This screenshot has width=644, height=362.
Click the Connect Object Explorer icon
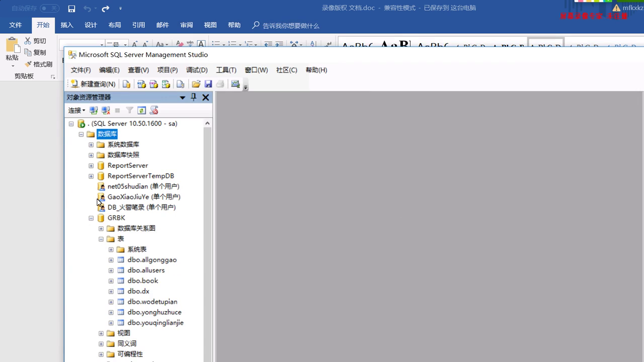point(94,110)
